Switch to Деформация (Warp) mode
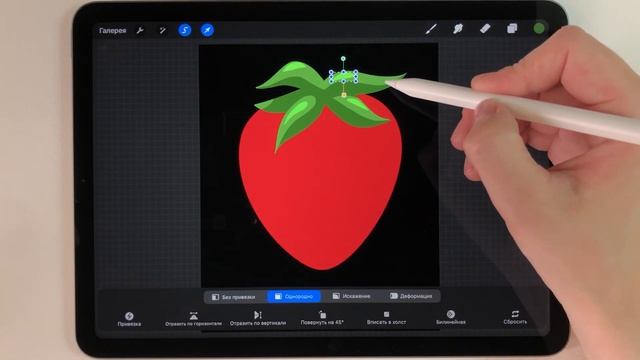Viewport: 640px width, 360px height. [x=411, y=296]
